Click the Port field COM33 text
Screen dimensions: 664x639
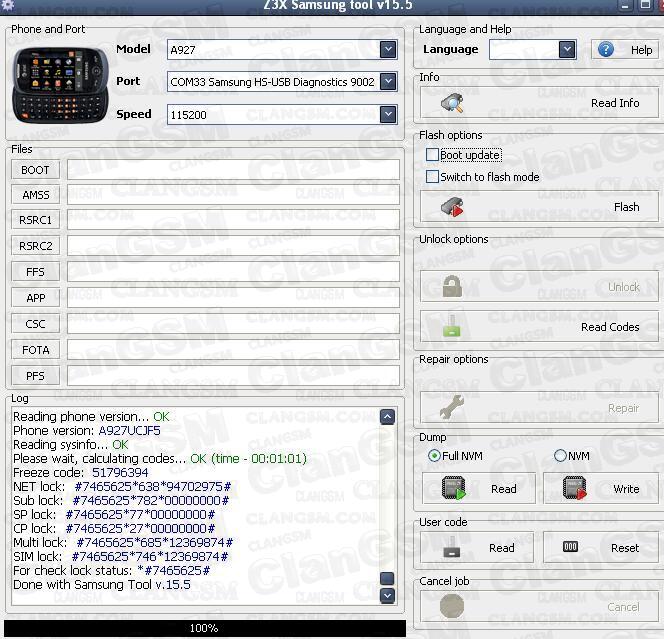click(x=272, y=82)
